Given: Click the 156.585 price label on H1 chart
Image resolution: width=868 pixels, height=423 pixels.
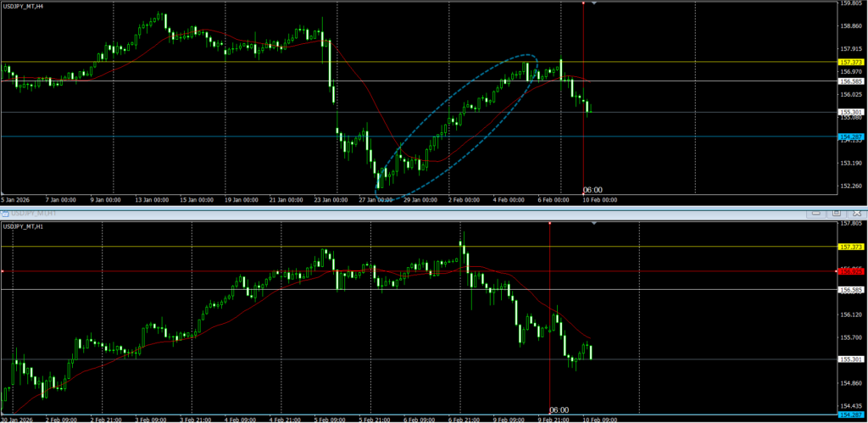Looking at the screenshot, I should click(850, 290).
